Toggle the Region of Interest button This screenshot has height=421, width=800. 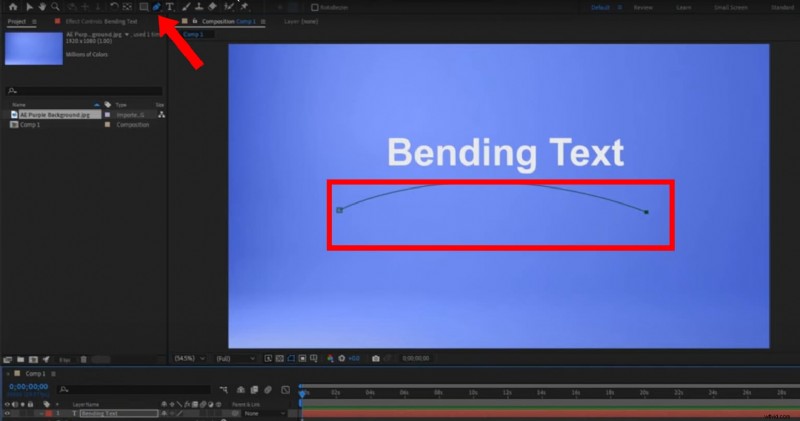303,359
